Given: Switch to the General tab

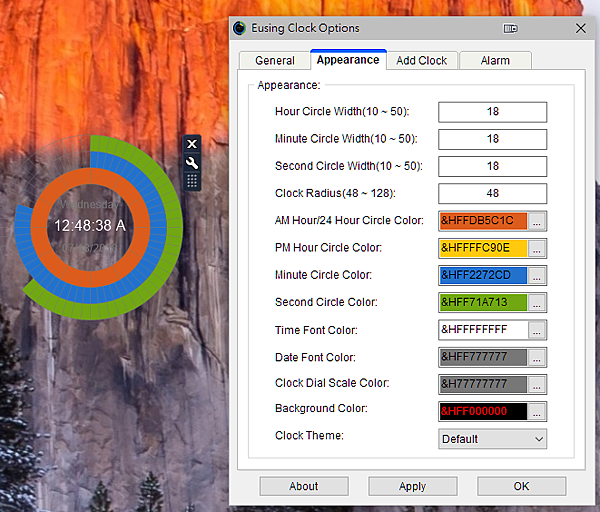Looking at the screenshot, I should pos(275,60).
